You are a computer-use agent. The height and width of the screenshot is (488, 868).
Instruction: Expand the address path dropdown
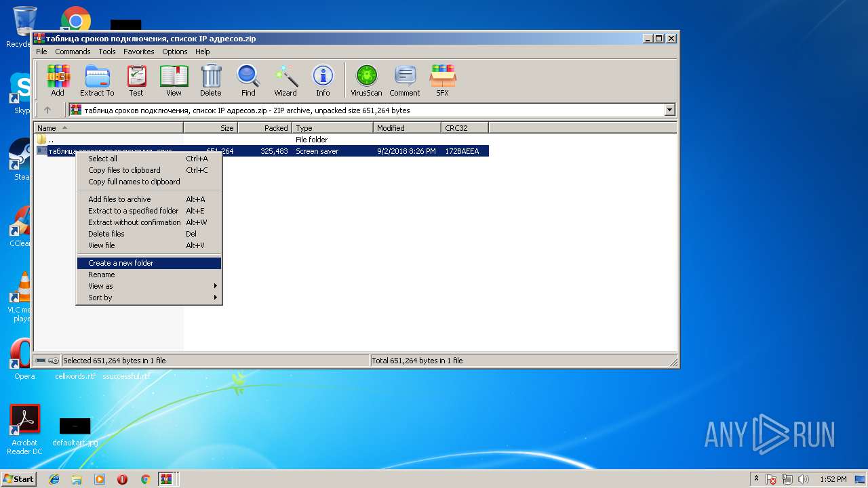click(670, 110)
